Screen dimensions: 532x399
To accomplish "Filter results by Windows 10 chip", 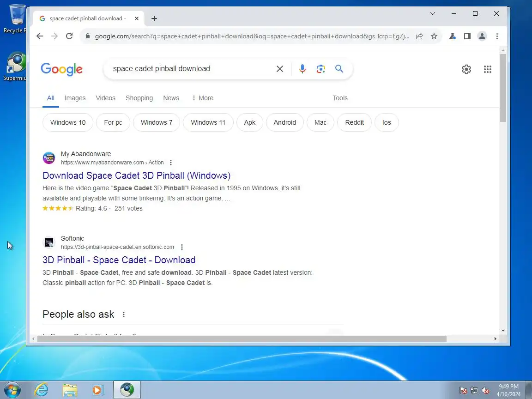I will (x=68, y=122).
